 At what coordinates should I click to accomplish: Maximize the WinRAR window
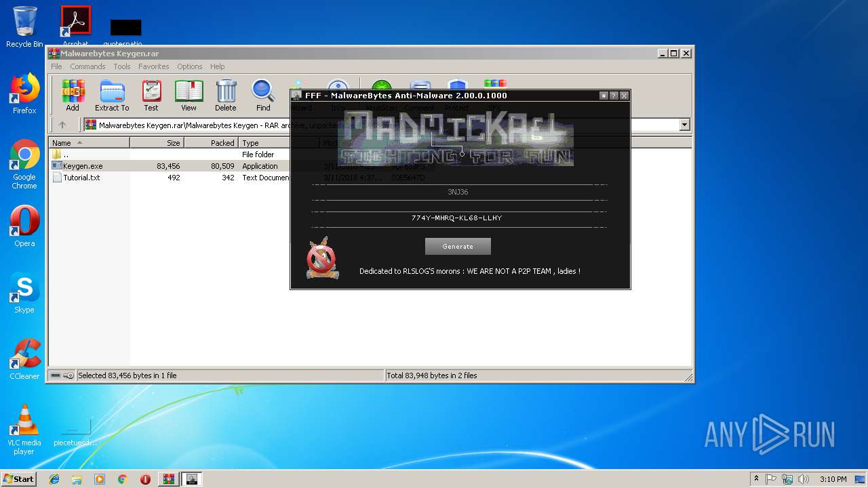tap(673, 53)
